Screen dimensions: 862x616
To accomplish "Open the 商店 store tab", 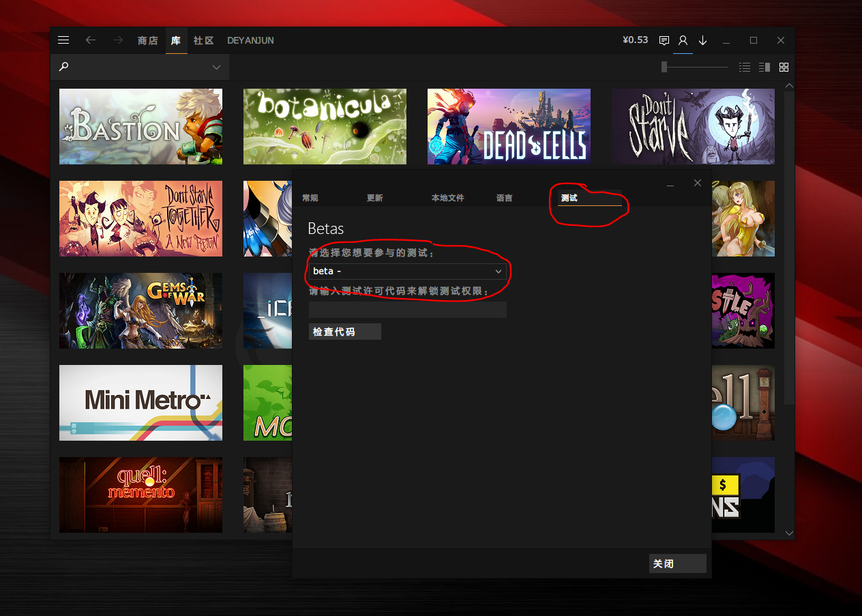I will [x=148, y=40].
